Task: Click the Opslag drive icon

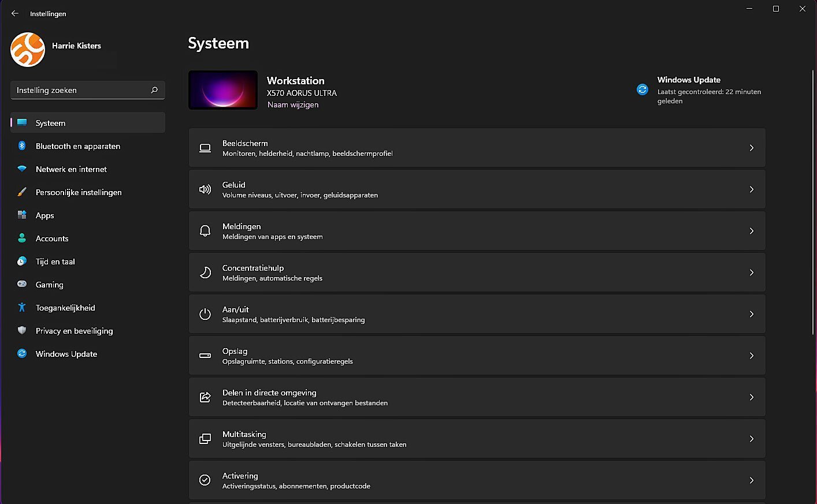Action: [205, 356]
